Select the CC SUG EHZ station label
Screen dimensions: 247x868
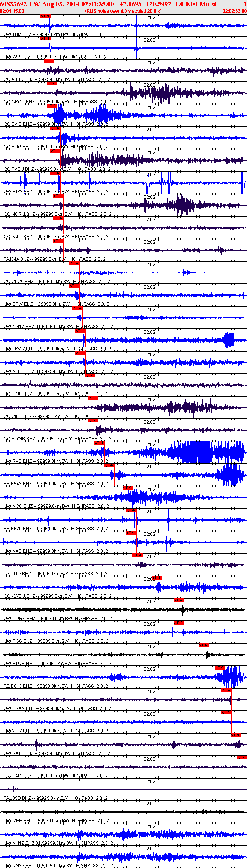[x=56, y=147]
